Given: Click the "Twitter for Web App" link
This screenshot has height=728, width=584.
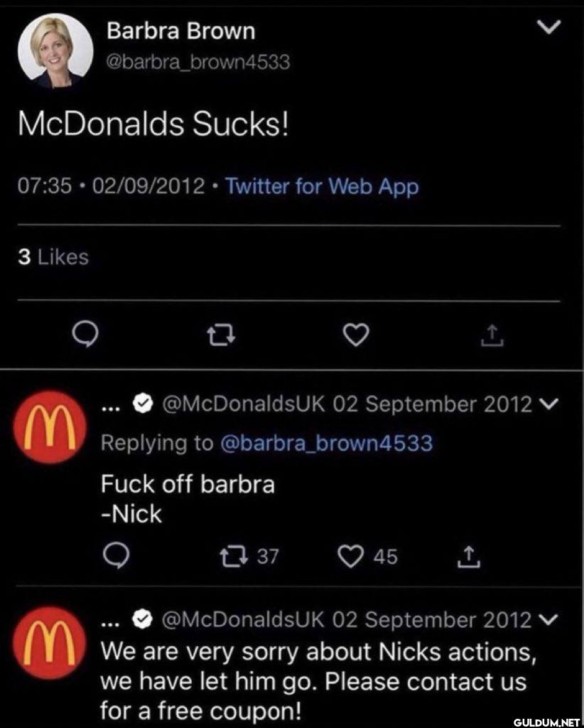Looking at the screenshot, I should pos(322,187).
